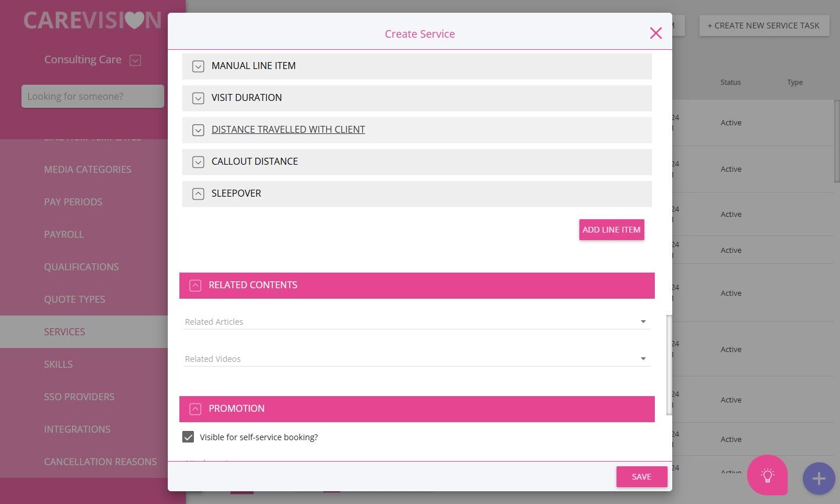Click the purple plus floating button
This screenshot has width=840, height=504.
[819, 478]
